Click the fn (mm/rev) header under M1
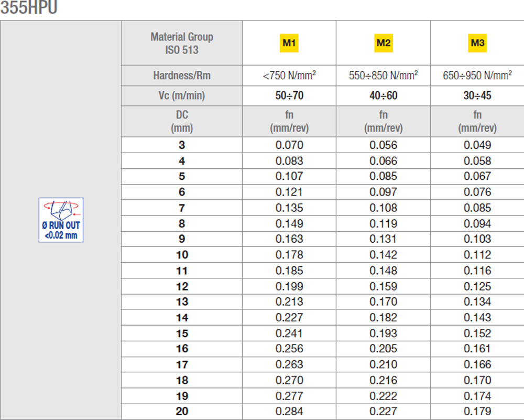Screen dimensions: 524x420 [289, 121]
